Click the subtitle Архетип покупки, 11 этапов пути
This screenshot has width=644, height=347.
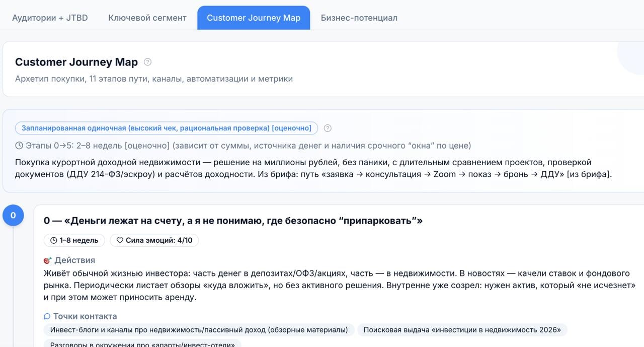pos(154,79)
